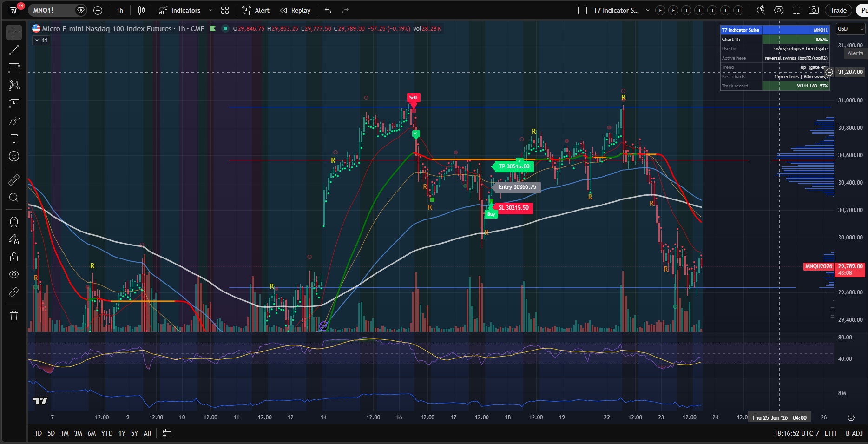The height and width of the screenshot is (444, 868).
Task: Open the Indicators dialog
Action: 180,10
